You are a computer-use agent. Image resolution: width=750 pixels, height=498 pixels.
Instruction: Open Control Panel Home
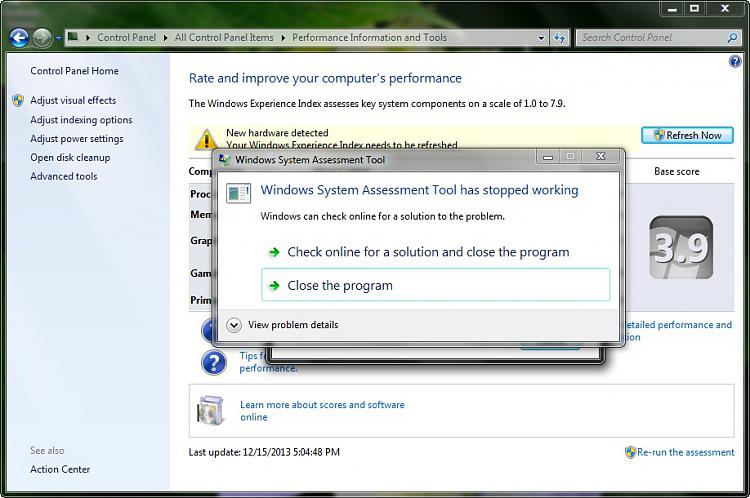[74, 71]
